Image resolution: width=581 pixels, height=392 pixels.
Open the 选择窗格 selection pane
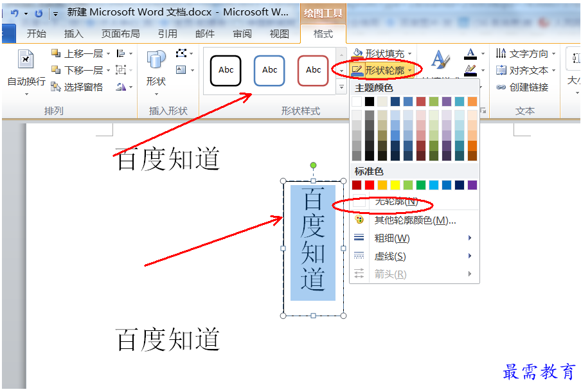tap(77, 87)
